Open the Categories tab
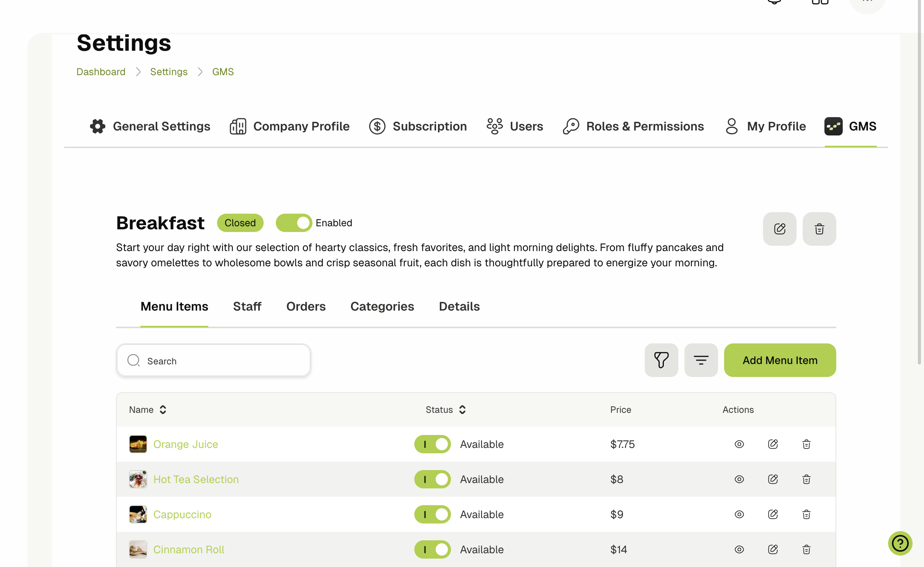This screenshot has height=567, width=924. [382, 306]
